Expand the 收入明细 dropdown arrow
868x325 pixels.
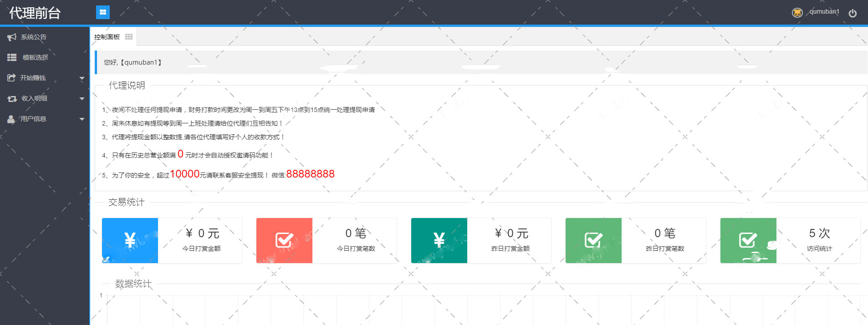(x=82, y=99)
